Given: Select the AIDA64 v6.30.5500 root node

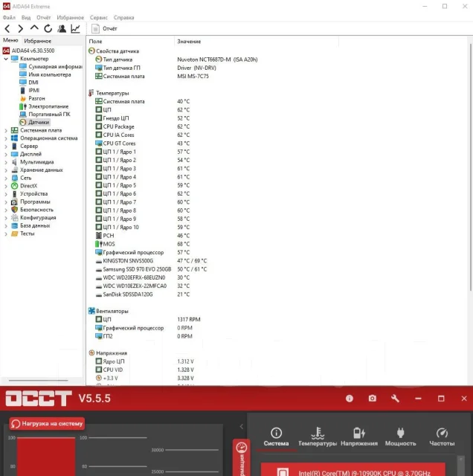Looking at the screenshot, I should (28, 51).
